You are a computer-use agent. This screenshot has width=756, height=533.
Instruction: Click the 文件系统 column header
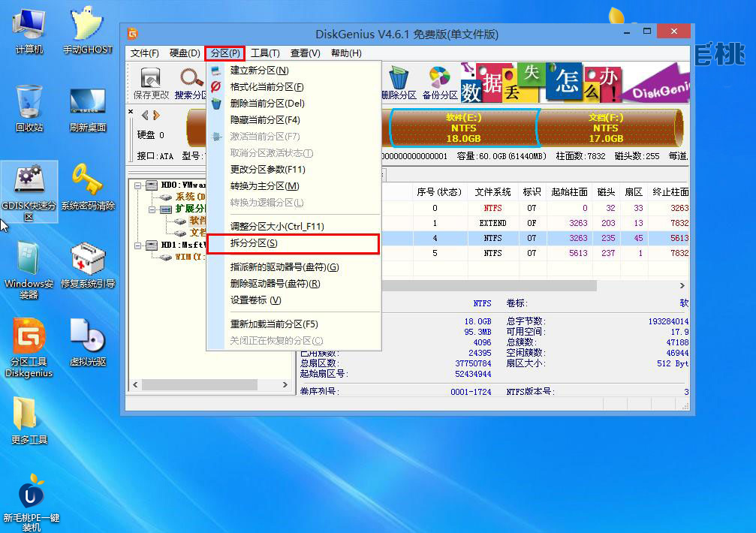point(492,191)
